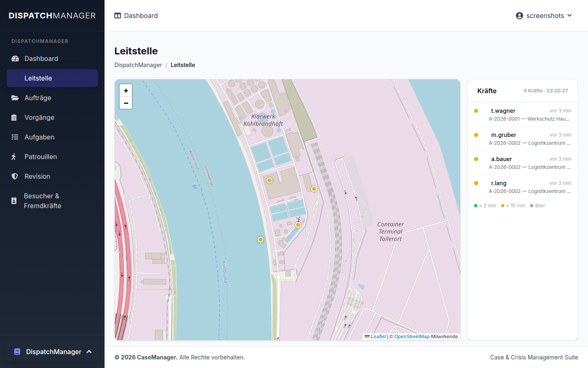Select the t.wagner entry in Kräfte list
The width and height of the screenshot is (588, 368).
click(523, 114)
